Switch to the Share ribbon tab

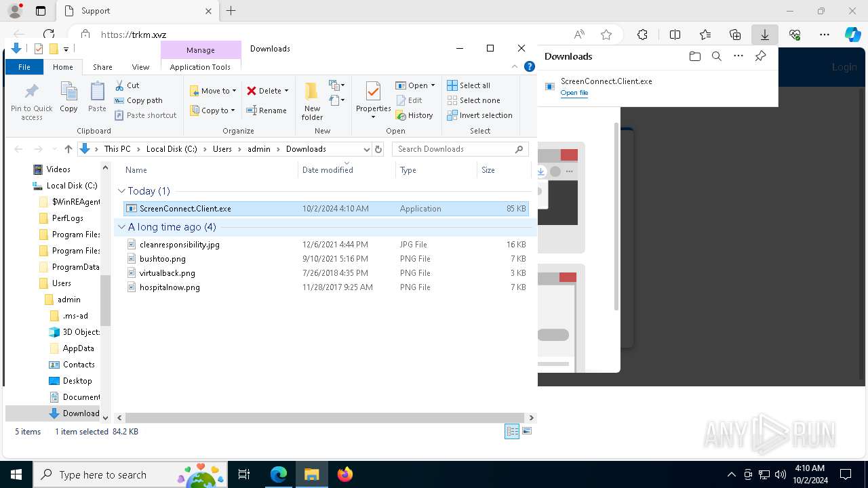click(102, 67)
